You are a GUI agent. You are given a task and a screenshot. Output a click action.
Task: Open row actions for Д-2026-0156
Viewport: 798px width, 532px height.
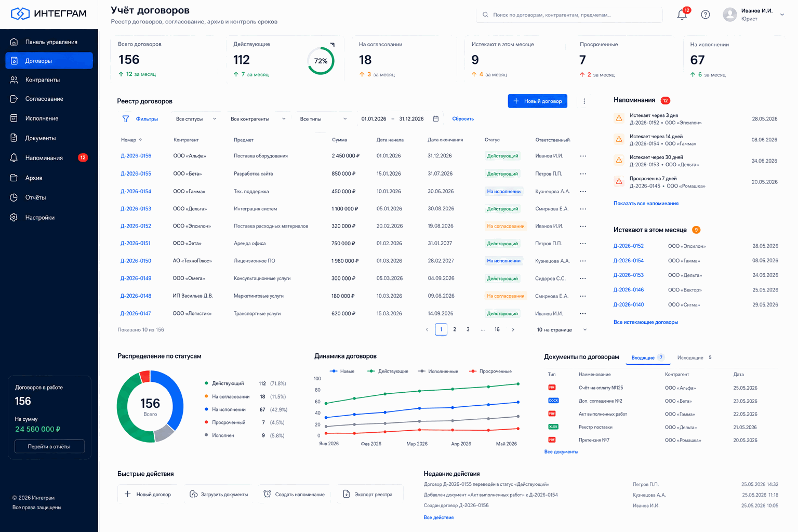(x=583, y=156)
